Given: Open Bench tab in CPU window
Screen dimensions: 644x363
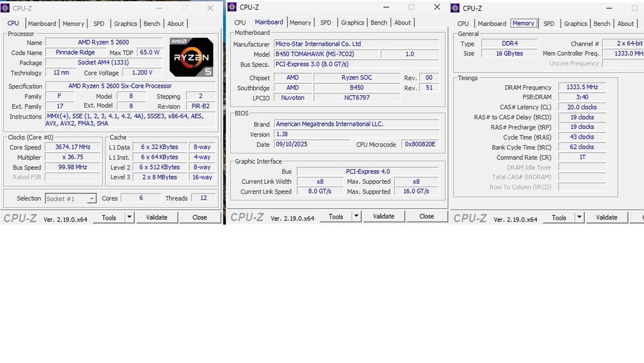Looking at the screenshot, I should click(151, 24).
